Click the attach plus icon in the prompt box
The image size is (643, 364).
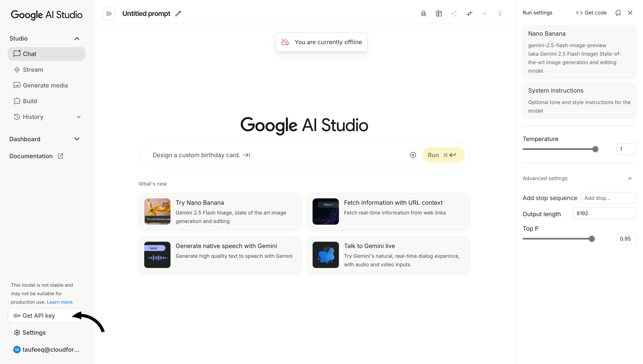click(413, 155)
